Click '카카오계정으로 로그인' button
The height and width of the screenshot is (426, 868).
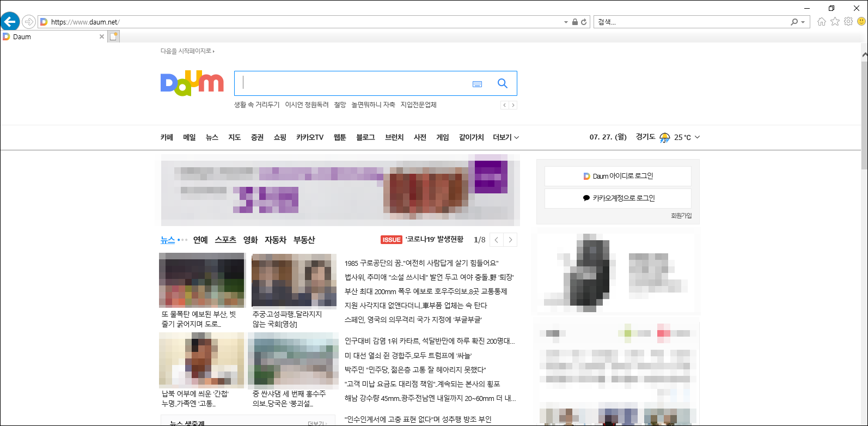tap(618, 198)
